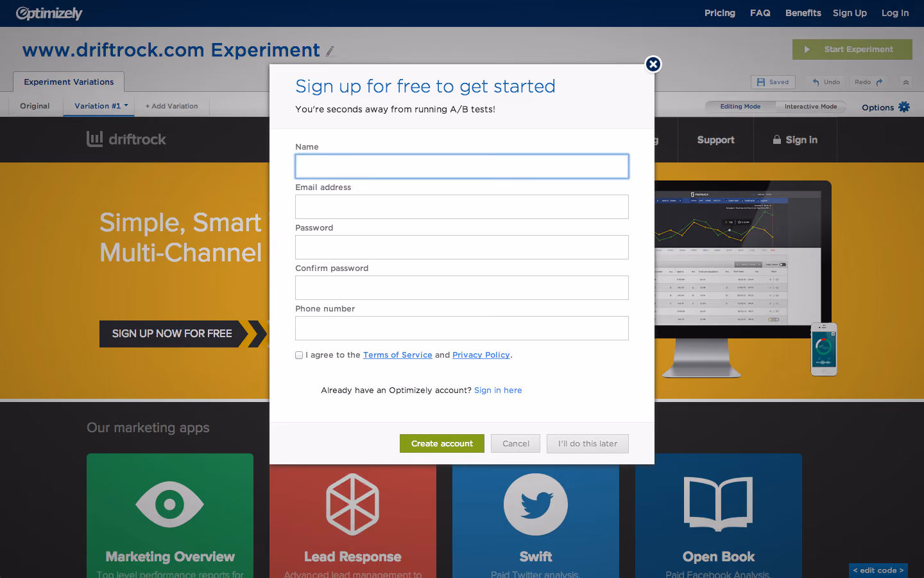Open Pricing in the top menu
Screen dimensions: 924x578
[720, 13]
